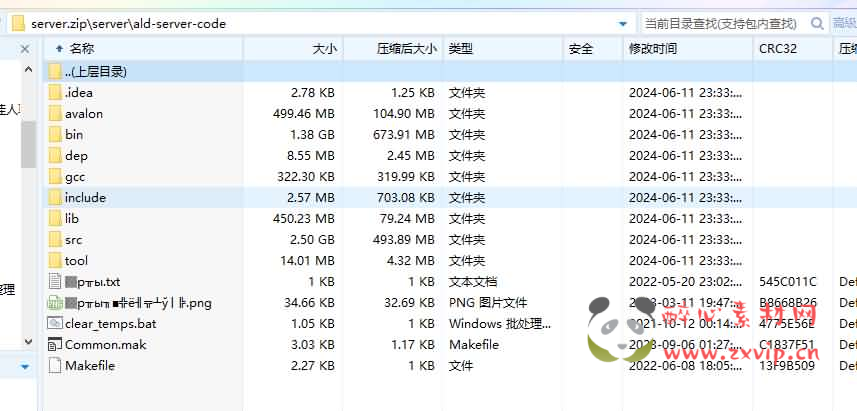This screenshot has height=411, width=857.
Task: Click the gcc folder icon
Action: pyautogui.click(x=55, y=177)
